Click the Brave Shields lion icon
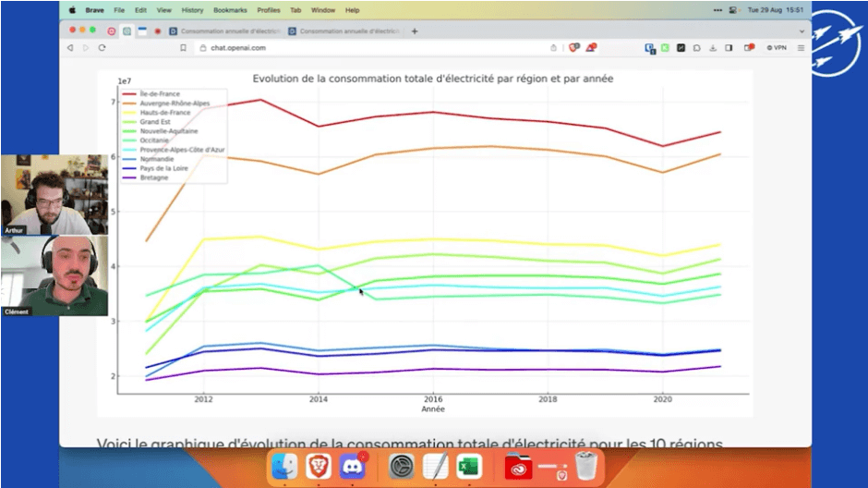This screenshot has height=488, width=868. click(573, 48)
